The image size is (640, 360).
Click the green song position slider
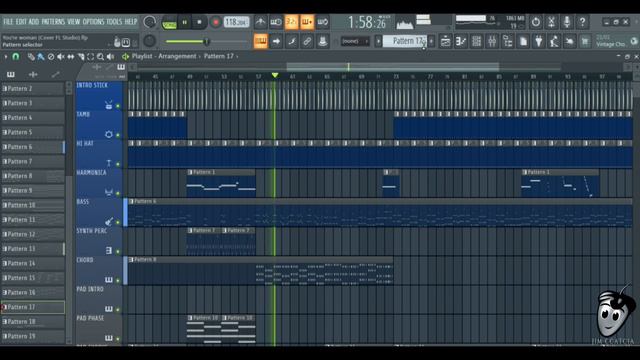[x=207, y=41]
